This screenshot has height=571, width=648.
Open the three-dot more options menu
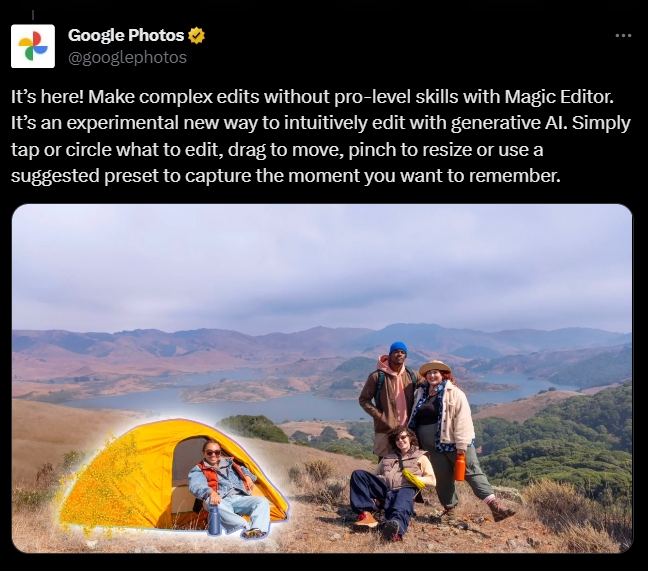pyautogui.click(x=623, y=36)
